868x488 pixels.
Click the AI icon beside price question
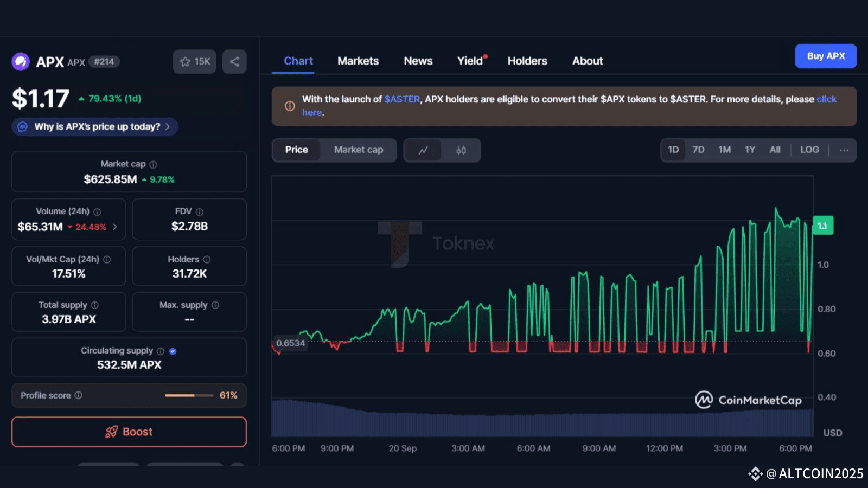23,126
